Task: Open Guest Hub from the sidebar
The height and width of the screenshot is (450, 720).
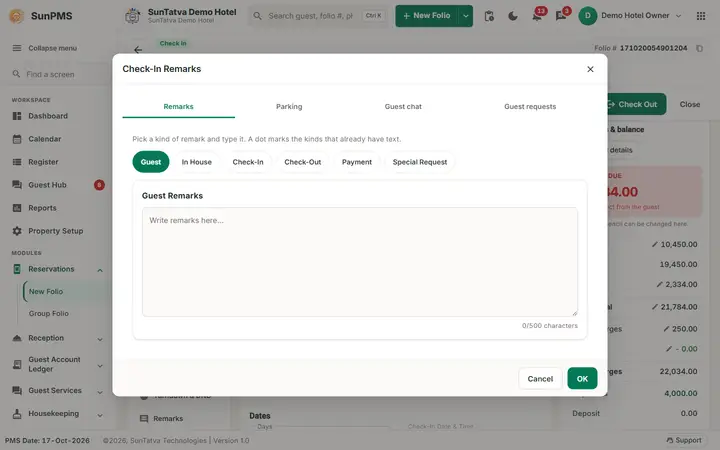Action: pyautogui.click(x=47, y=185)
